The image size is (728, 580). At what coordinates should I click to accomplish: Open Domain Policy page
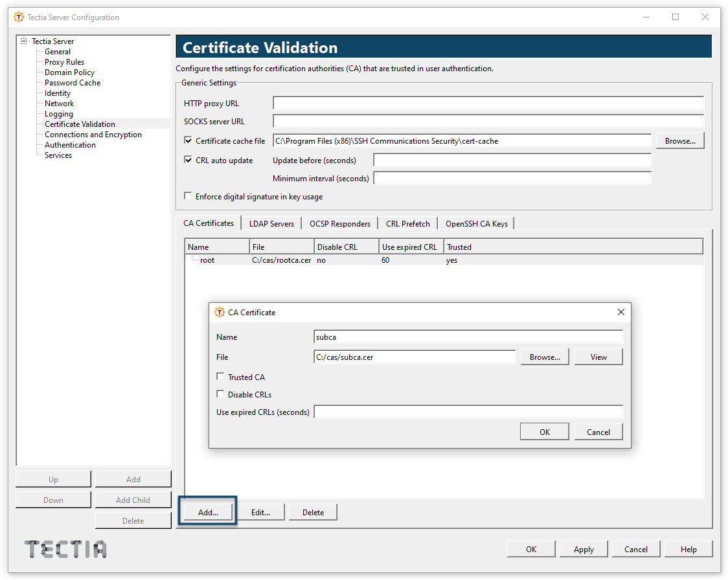70,72
